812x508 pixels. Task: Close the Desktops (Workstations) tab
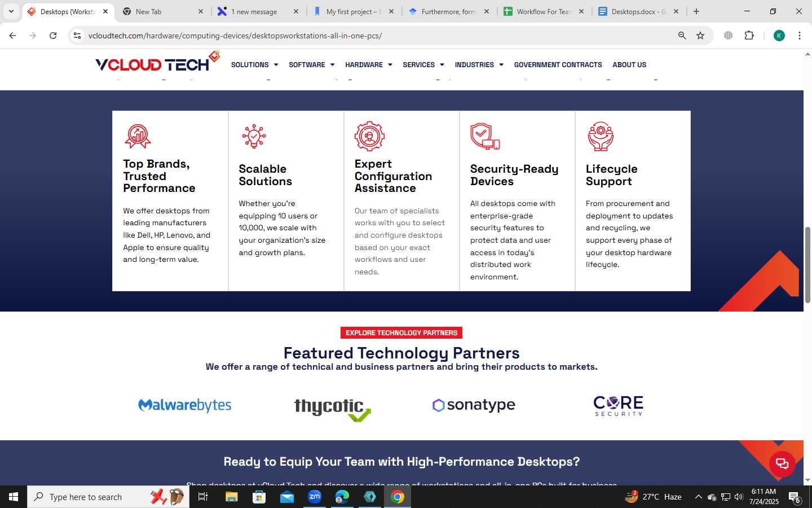point(105,11)
